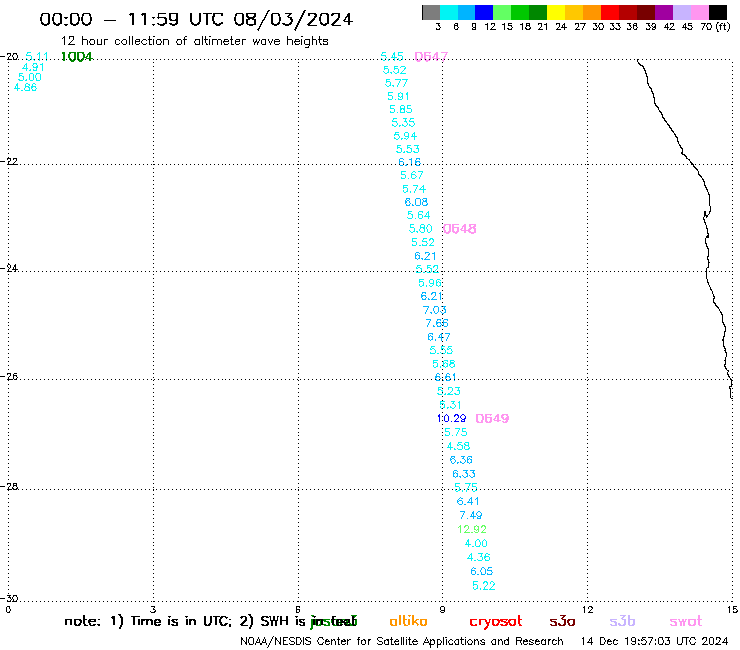Click the wave height value '5.77'

(396, 83)
